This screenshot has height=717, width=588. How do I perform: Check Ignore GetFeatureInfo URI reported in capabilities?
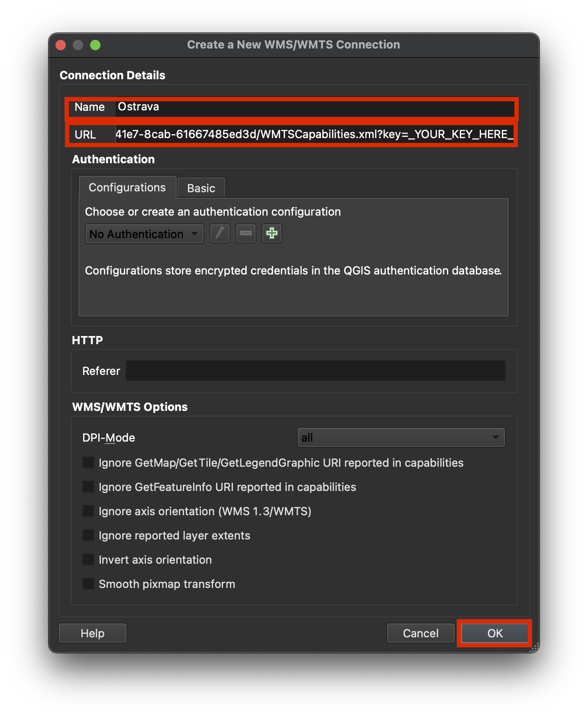point(88,487)
